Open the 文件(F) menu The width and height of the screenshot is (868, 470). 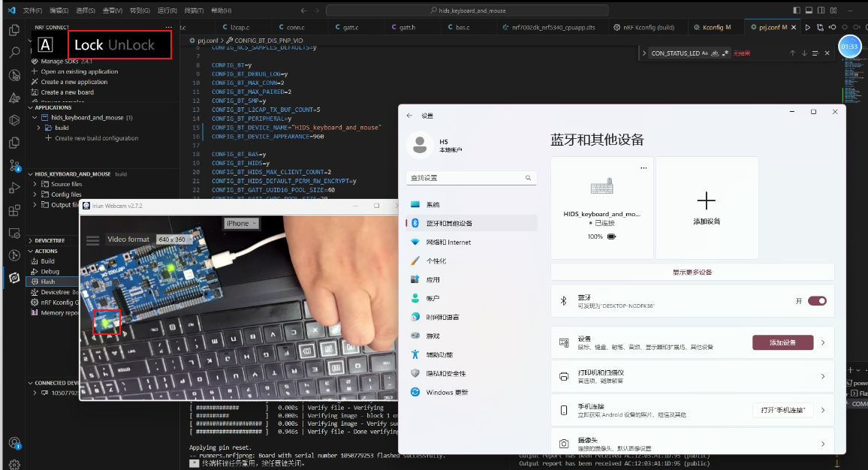32,11
